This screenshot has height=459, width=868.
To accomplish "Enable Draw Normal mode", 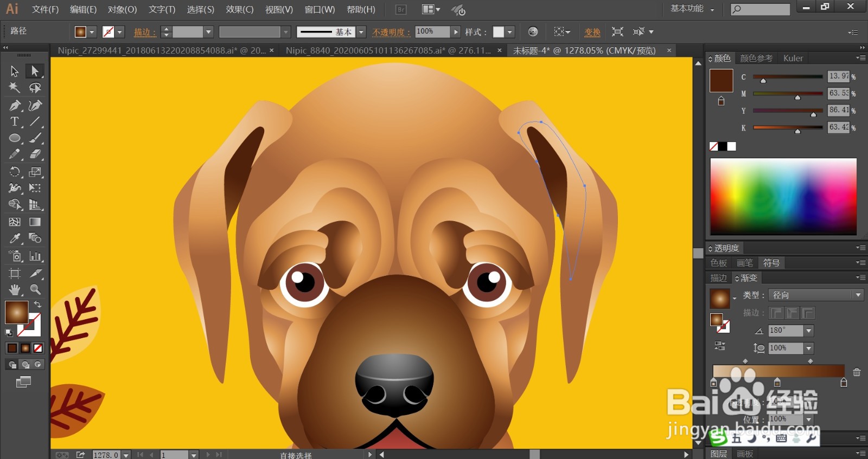I will pos(12,365).
